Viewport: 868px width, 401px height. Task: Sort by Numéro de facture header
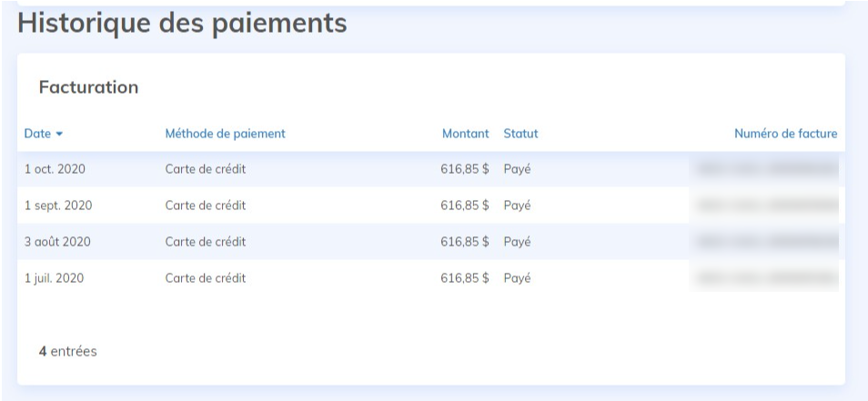785,134
